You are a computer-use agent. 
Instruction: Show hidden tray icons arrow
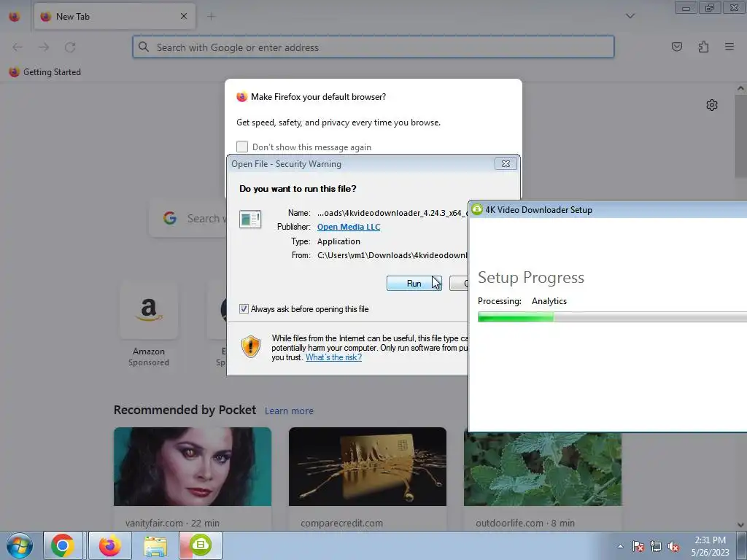click(x=620, y=546)
